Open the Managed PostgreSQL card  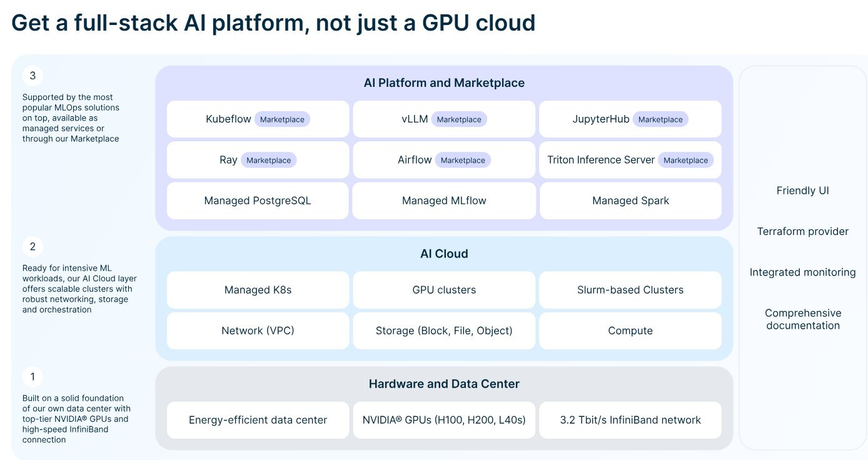tap(258, 201)
